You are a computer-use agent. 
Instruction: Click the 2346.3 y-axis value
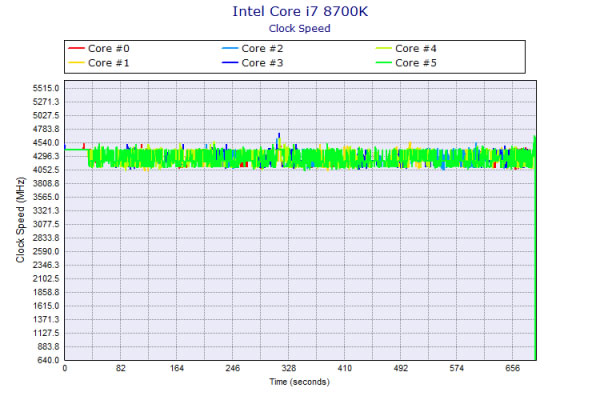[46, 265]
